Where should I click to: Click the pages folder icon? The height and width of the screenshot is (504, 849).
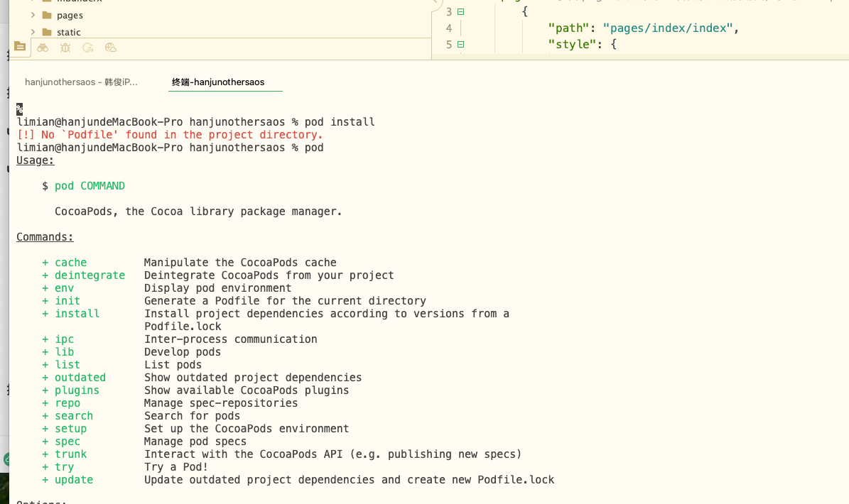click(47, 15)
